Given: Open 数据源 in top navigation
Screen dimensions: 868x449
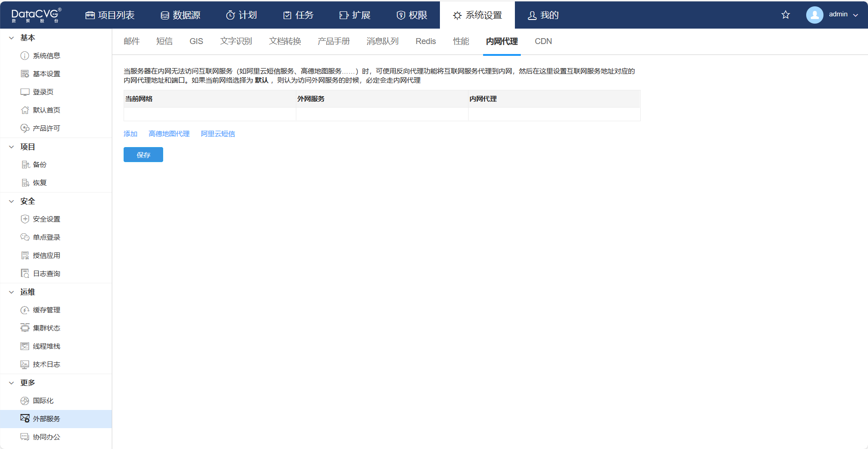Looking at the screenshot, I should (180, 15).
